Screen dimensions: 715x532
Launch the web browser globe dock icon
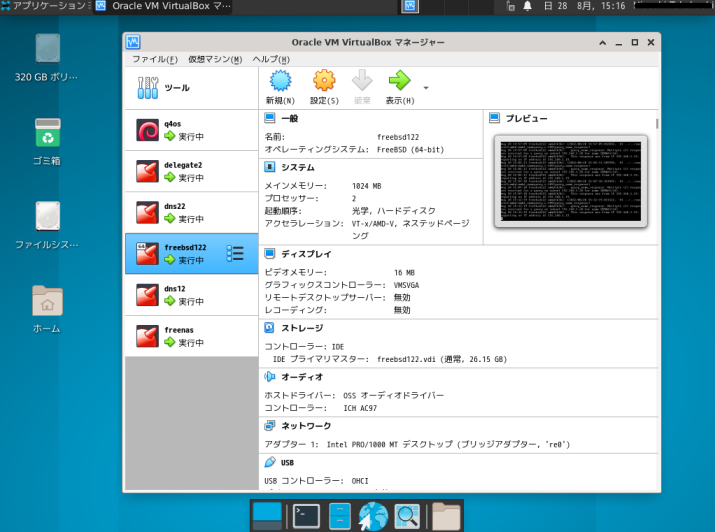(373, 517)
